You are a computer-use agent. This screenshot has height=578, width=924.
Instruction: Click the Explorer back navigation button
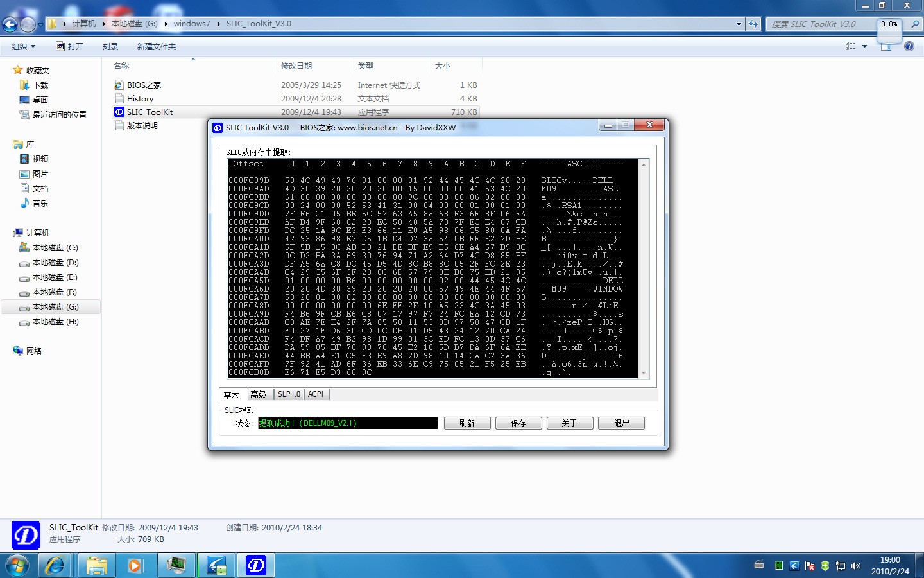point(10,24)
